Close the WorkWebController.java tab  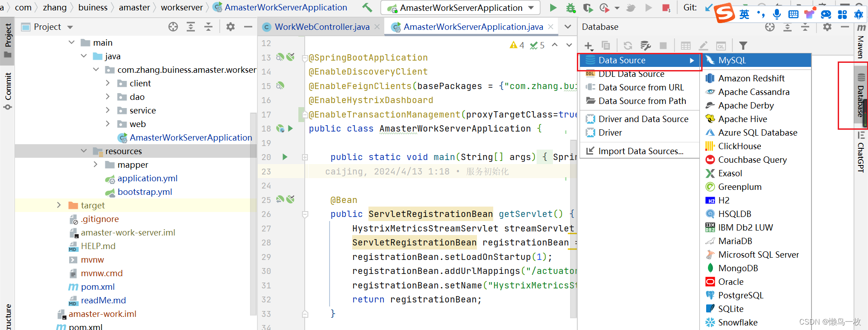point(377,27)
